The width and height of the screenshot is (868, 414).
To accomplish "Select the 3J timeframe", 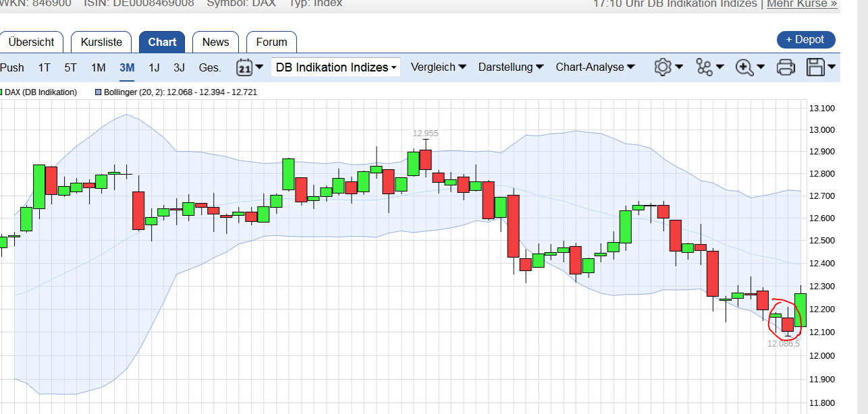I will 179,67.
